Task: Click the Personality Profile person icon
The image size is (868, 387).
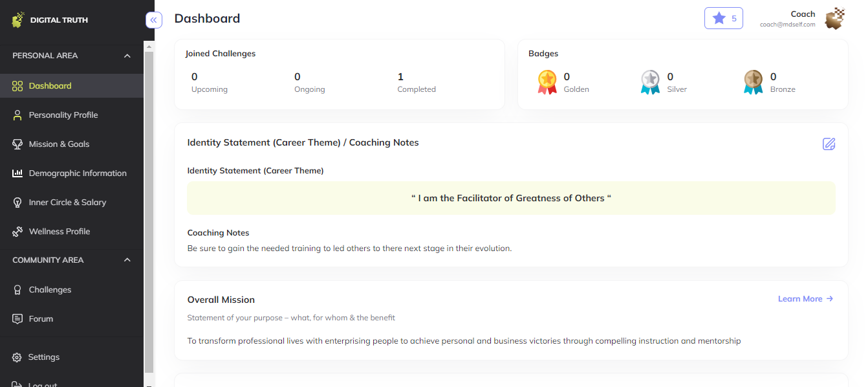Action: tap(17, 115)
